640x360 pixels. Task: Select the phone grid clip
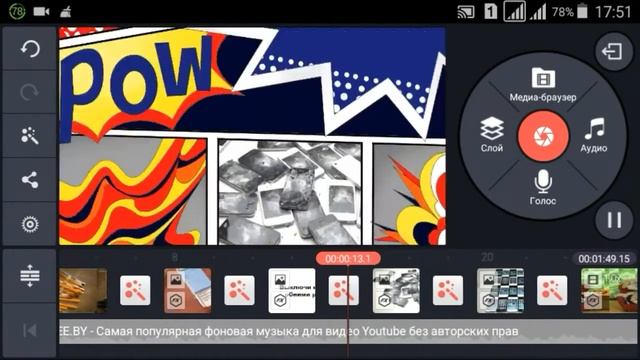(501, 290)
